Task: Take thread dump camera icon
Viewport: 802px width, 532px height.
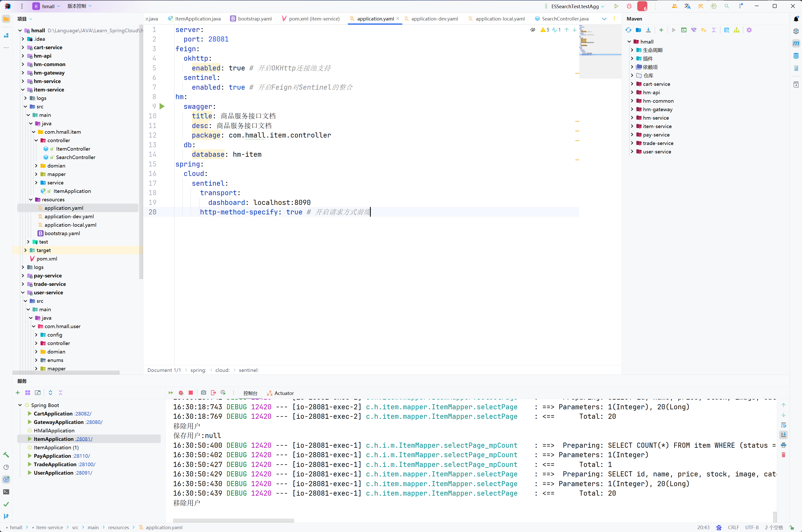Action: click(x=203, y=393)
